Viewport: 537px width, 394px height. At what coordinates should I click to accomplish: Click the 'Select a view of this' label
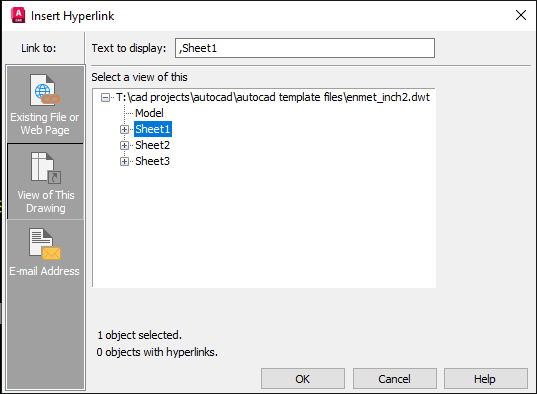[x=139, y=77]
